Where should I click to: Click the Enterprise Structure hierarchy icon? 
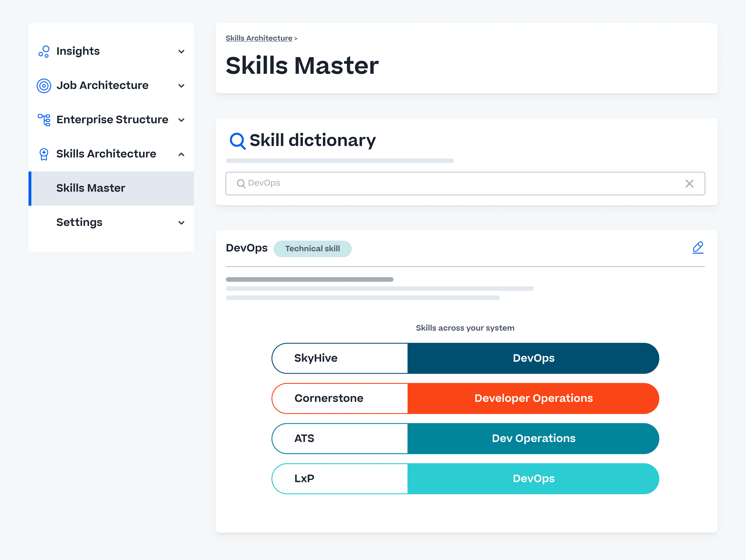(x=44, y=120)
